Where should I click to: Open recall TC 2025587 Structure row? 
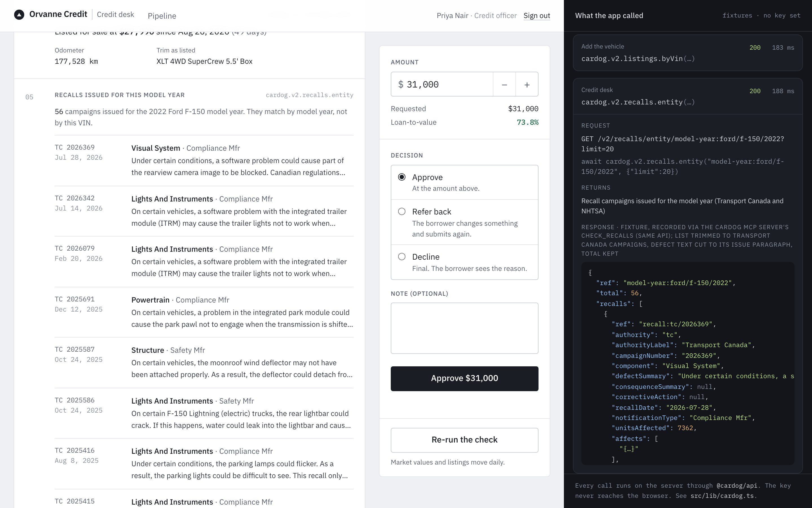click(x=204, y=363)
